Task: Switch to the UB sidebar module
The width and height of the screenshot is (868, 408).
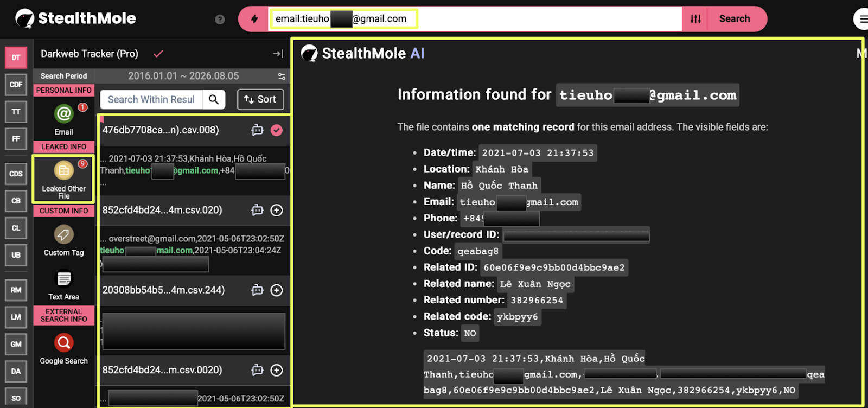Action: pyautogui.click(x=16, y=255)
